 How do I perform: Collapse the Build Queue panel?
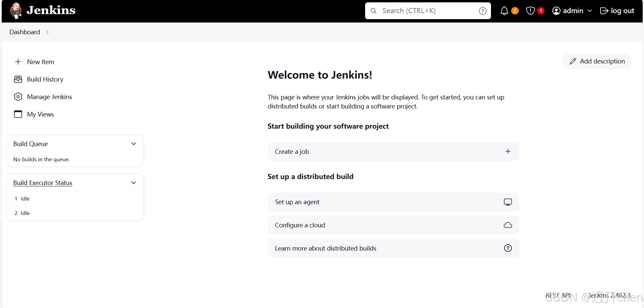(x=134, y=143)
